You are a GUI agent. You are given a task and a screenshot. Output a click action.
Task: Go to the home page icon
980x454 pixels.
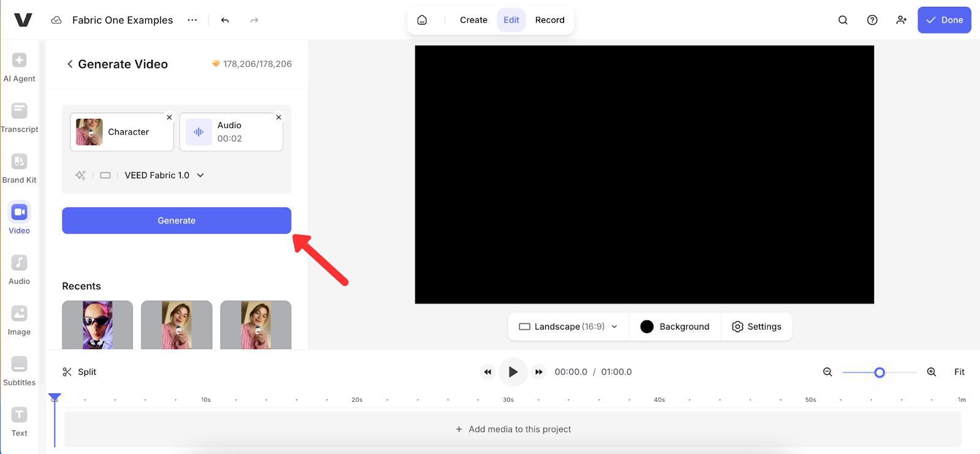coord(422,20)
